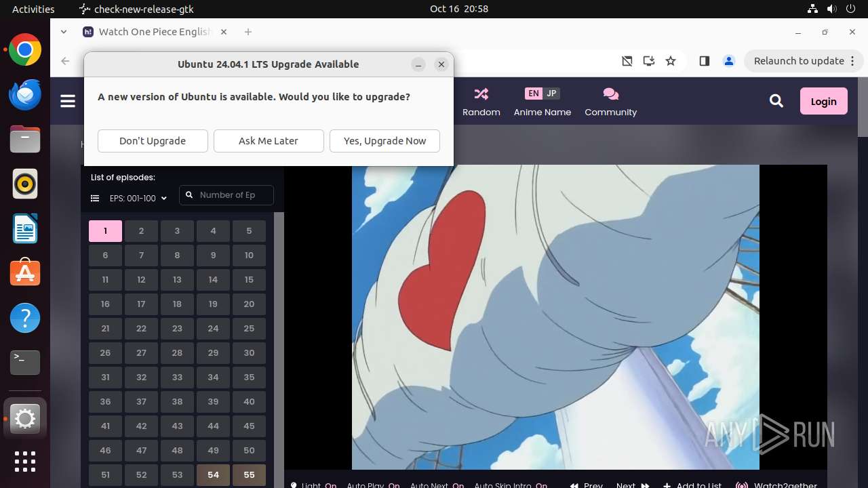Launch Terminal from dock
The height and width of the screenshot is (488, 868).
pos(25,363)
